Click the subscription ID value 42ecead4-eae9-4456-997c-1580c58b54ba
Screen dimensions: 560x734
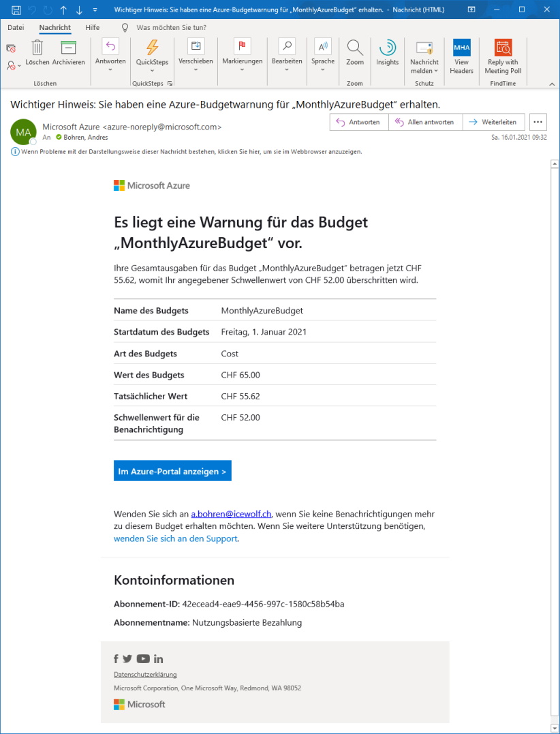[264, 604]
